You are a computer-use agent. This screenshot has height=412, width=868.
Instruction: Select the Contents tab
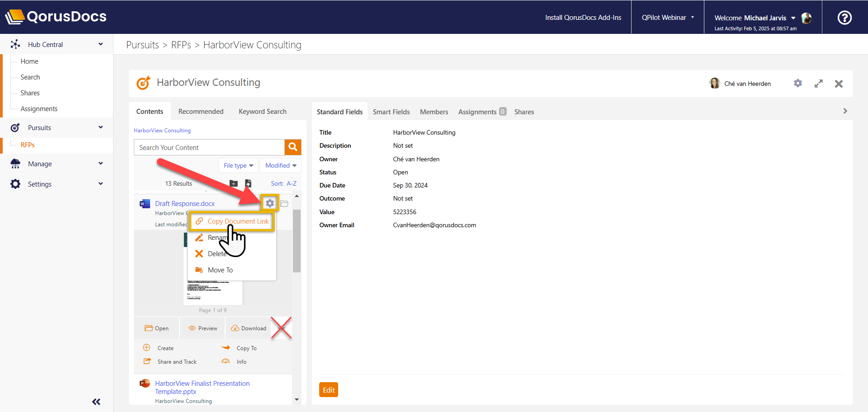(150, 112)
